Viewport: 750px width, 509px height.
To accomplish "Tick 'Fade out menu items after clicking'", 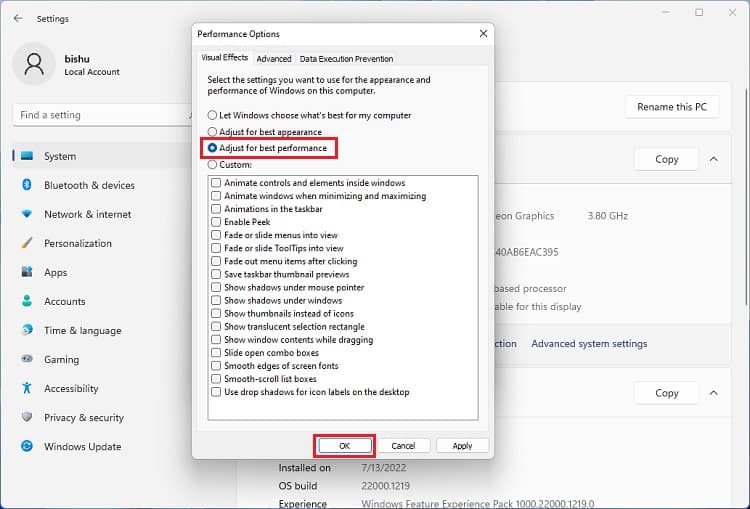I will 216,261.
